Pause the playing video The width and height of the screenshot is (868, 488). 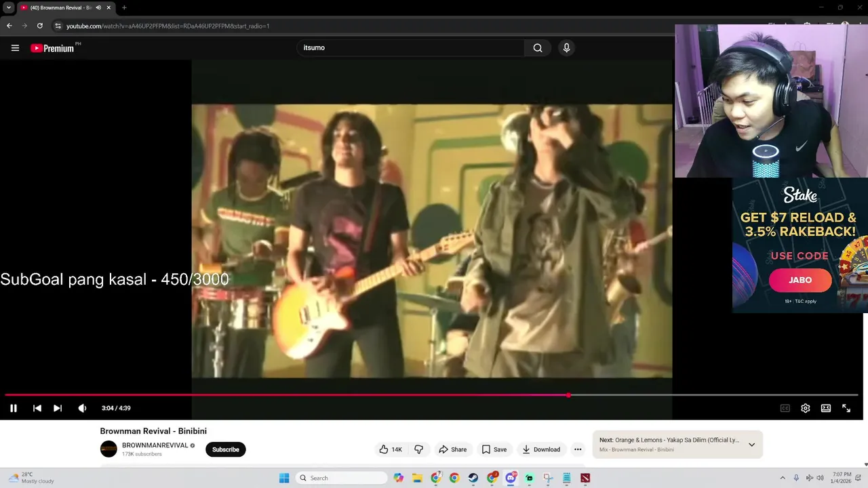coord(14,408)
